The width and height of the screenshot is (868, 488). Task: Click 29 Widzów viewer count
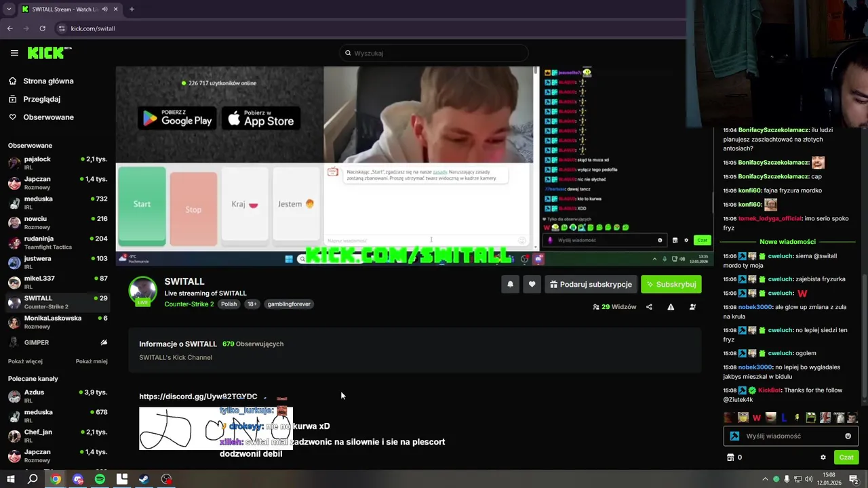coord(614,307)
